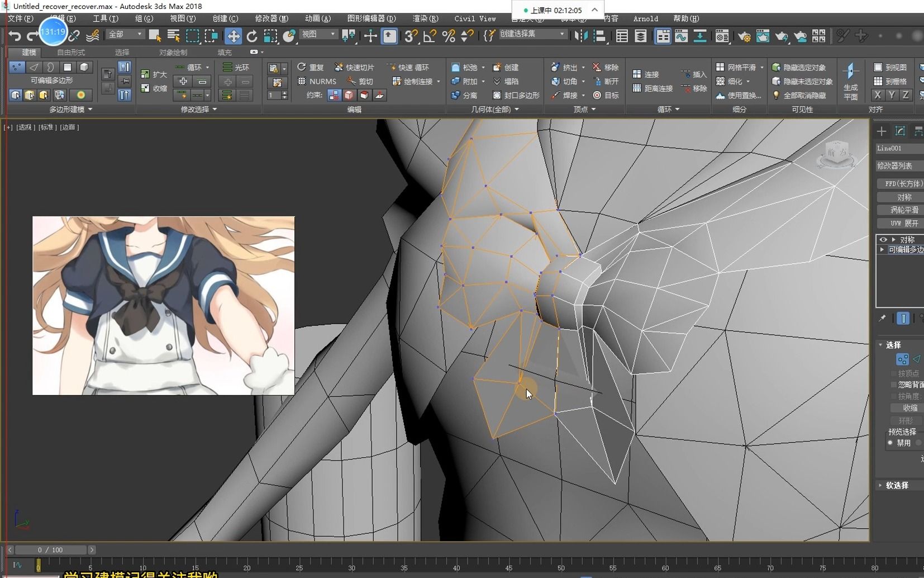
Task: Open the Mirror tool
Action: [580, 36]
